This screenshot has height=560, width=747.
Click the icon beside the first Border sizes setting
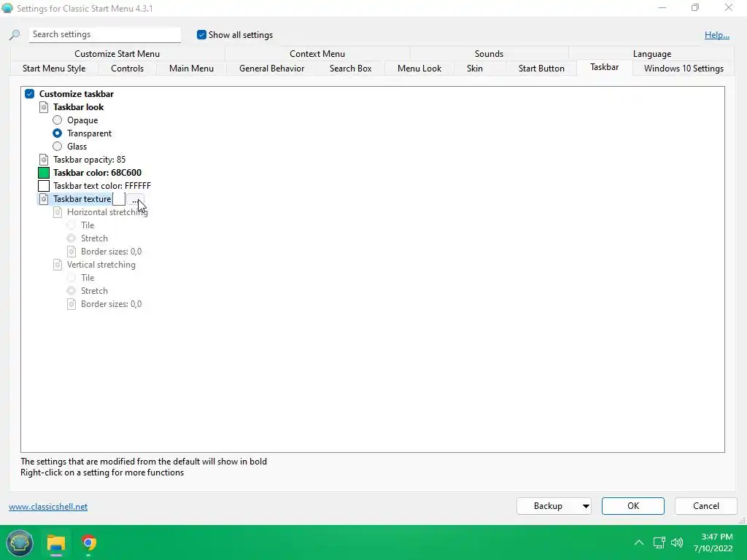pyautogui.click(x=71, y=252)
